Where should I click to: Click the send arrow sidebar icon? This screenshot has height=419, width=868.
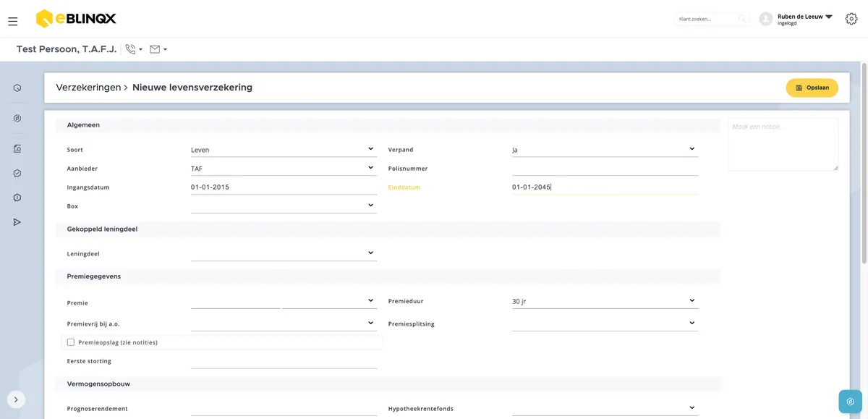(x=17, y=222)
